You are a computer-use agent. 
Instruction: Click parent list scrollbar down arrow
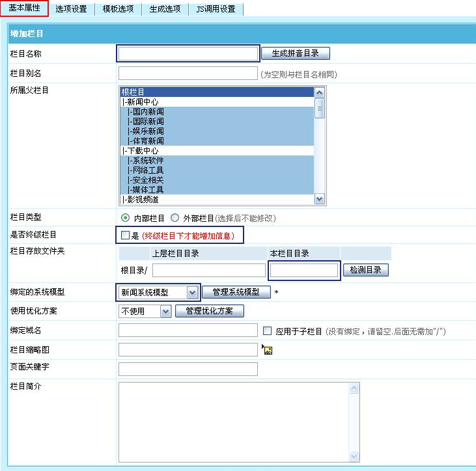319,199
